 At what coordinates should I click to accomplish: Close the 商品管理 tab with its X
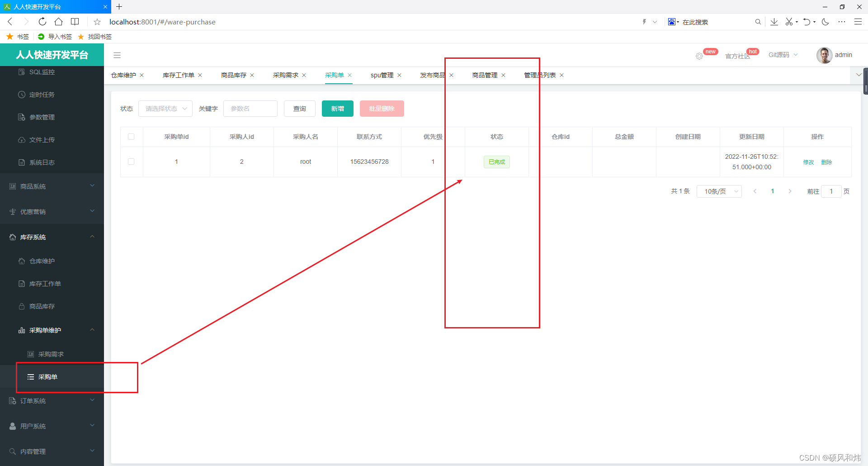[503, 75]
